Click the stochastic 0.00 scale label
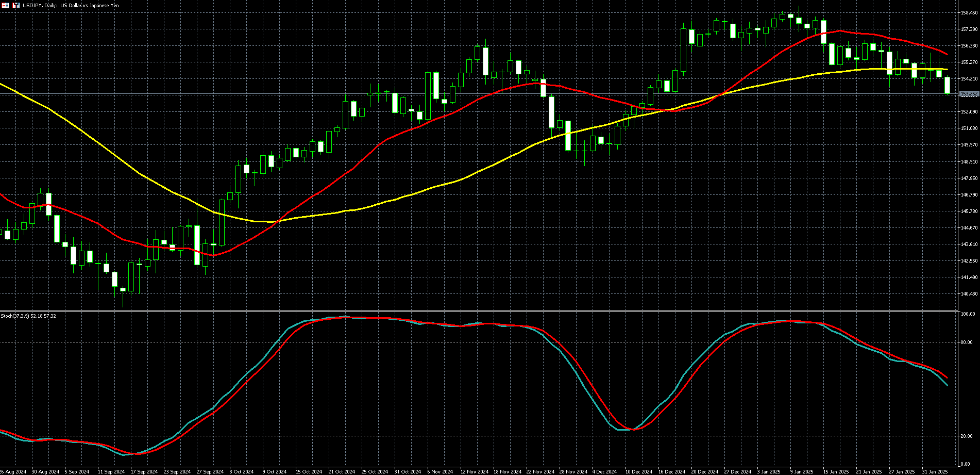980x475 pixels. pos(968,464)
